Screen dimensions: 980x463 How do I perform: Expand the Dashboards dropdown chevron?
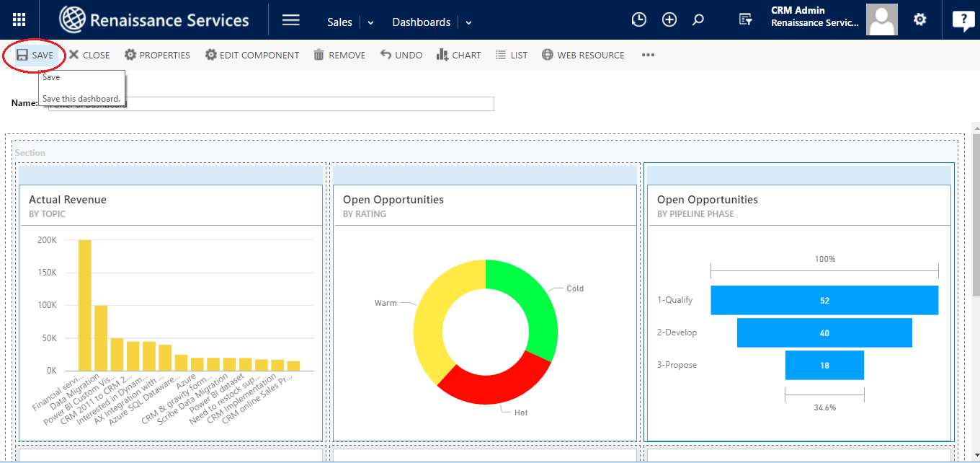468,22
